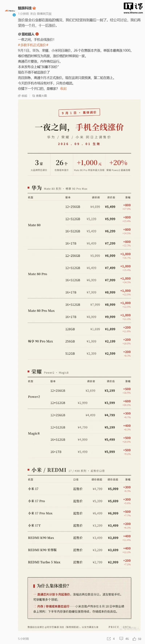The width and height of the screenshot is (145, 644).
Task: Open the Meizu avatar logo
Action: [10, 11]
